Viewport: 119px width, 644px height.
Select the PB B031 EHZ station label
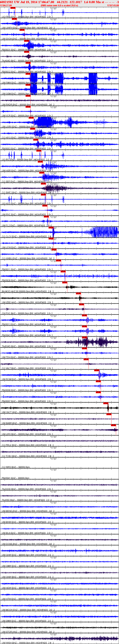click(x=9, y=50)
